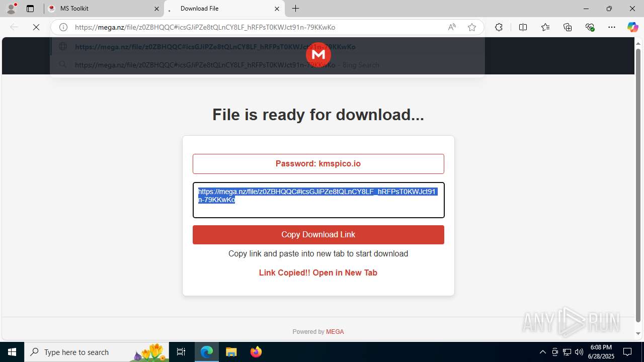Screen dimensions: 644x362
Task: Open Task View
Action: tap(181, 352)
